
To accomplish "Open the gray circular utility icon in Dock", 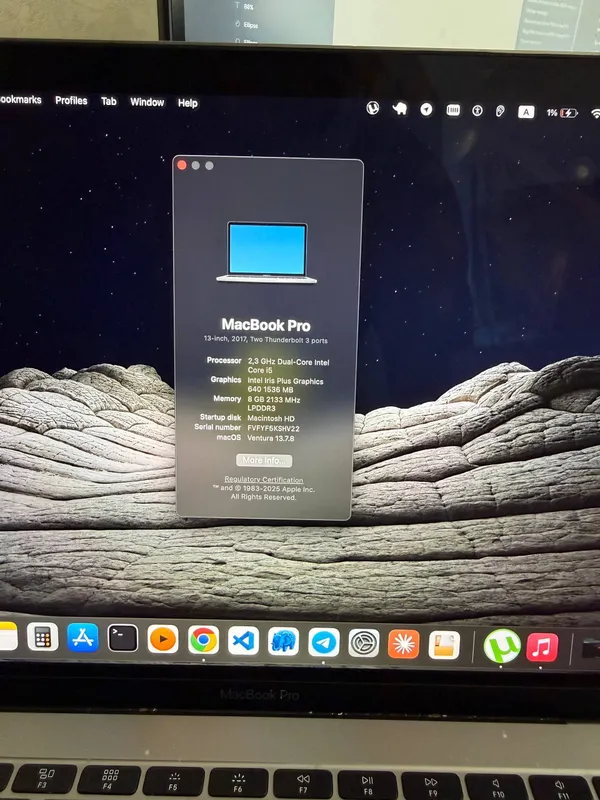I will click(364, 643).
